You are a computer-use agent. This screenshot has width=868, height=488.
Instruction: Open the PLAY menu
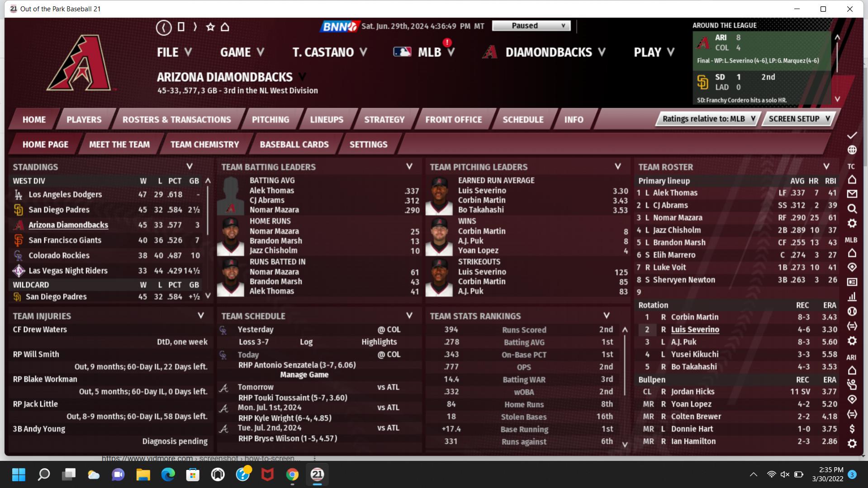[x=654, y=52]
